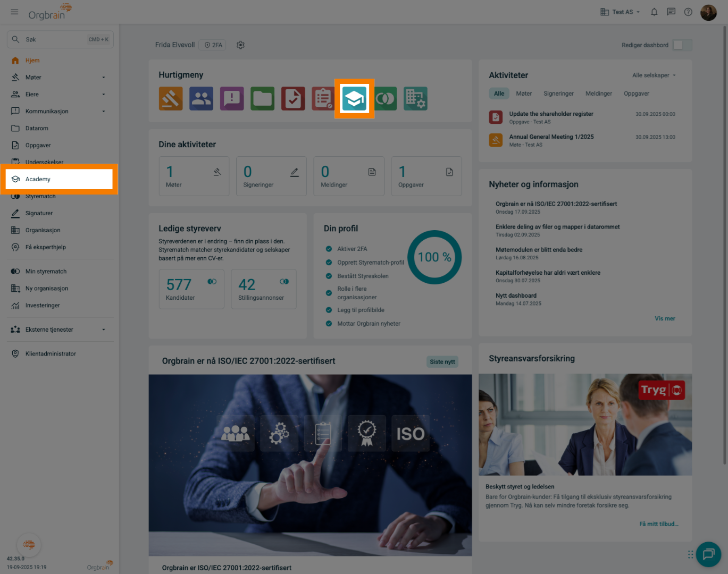
Task: Open Investeringer in the sidebar
Action: 60,306
